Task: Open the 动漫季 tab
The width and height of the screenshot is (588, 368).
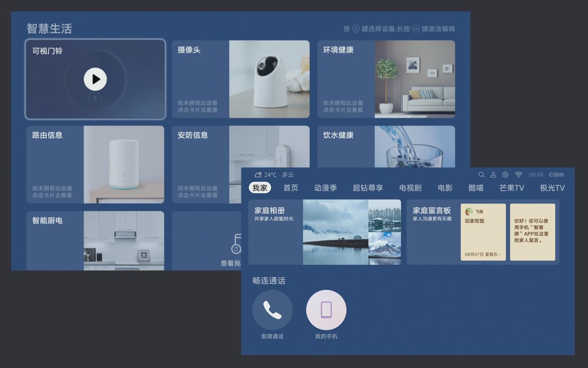Action: [325, 188]
